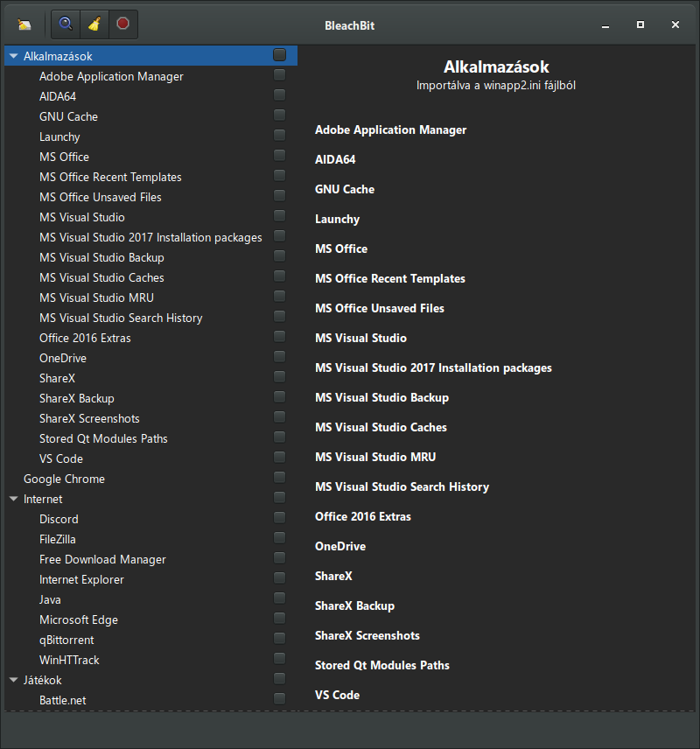Select the VS Code tree entry

tap(61, 458)
